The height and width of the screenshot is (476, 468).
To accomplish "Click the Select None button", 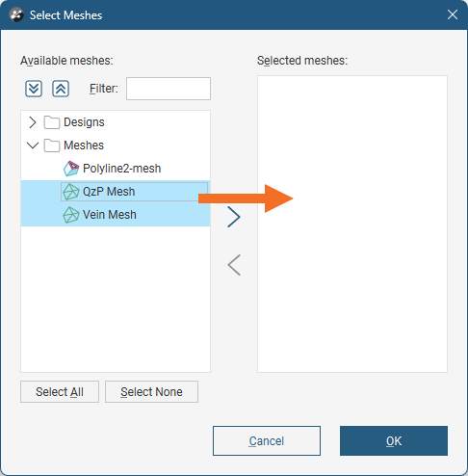I will (x=151, y=392).
